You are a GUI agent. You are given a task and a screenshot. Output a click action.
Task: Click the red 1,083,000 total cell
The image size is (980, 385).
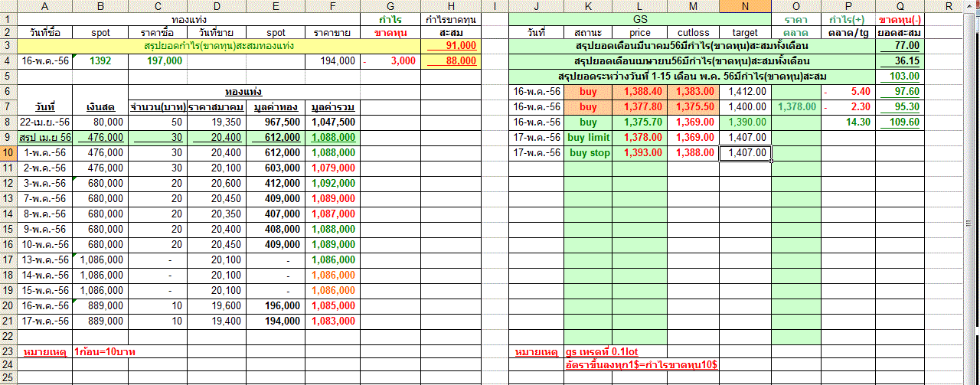pos(332,321)
